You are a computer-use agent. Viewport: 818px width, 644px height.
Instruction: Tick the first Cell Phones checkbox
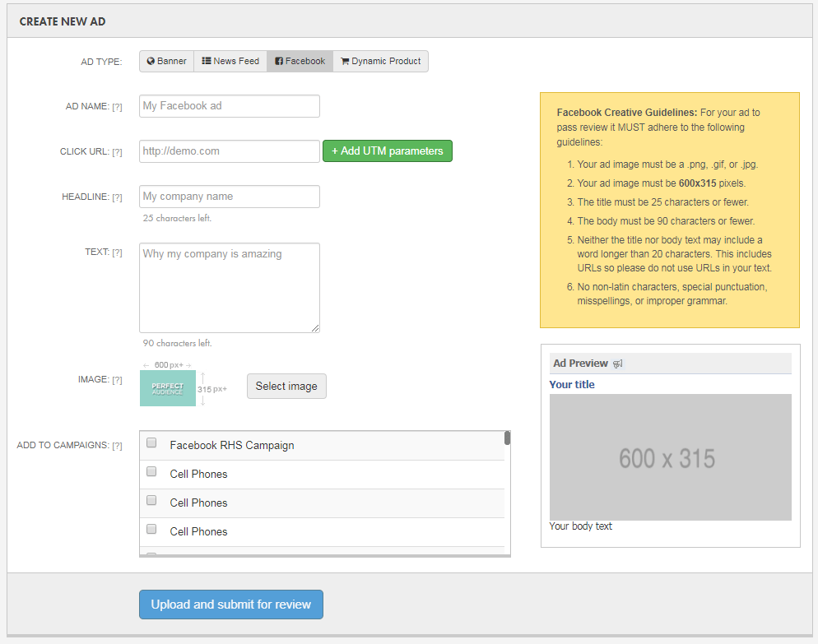[151, 472]
